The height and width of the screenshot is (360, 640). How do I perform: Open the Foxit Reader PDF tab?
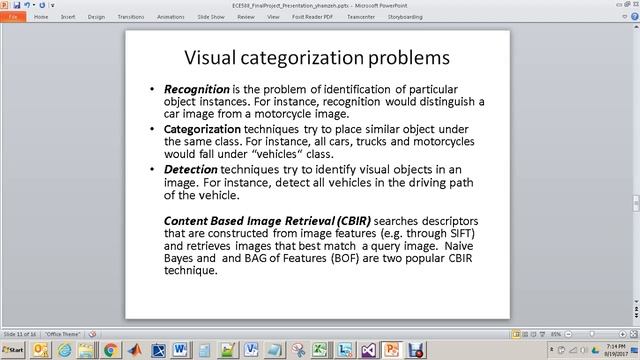coord(312,17)
